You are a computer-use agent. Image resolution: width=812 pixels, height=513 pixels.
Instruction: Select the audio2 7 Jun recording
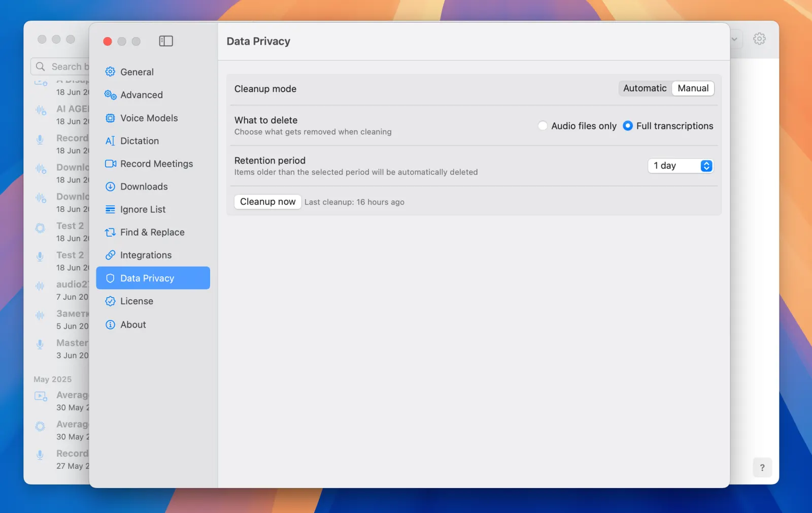pos(60,291)
